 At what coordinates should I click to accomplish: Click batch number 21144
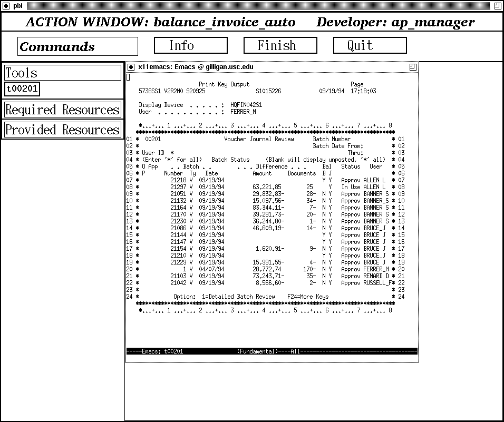(178, 235)
